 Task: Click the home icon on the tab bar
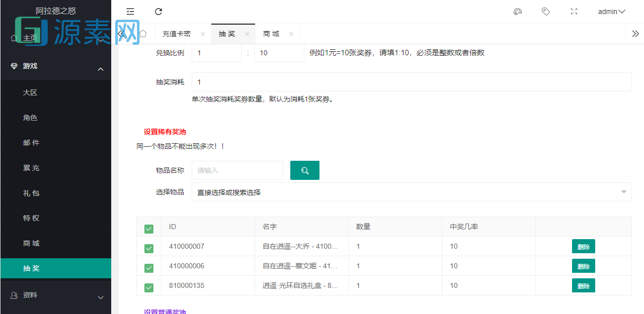(x=143, y=33)
